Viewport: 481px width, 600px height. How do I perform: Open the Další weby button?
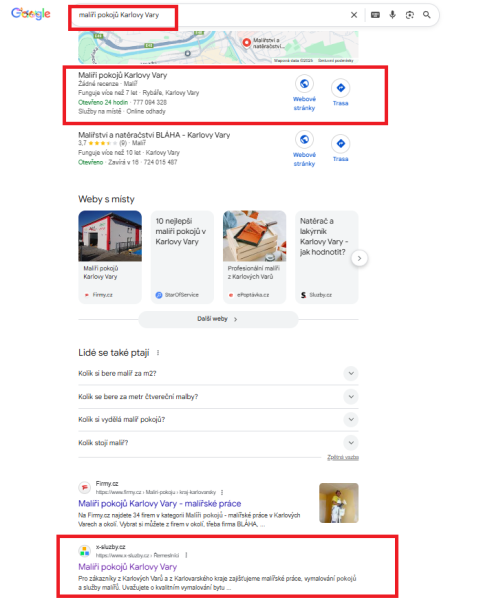point(218,319)
